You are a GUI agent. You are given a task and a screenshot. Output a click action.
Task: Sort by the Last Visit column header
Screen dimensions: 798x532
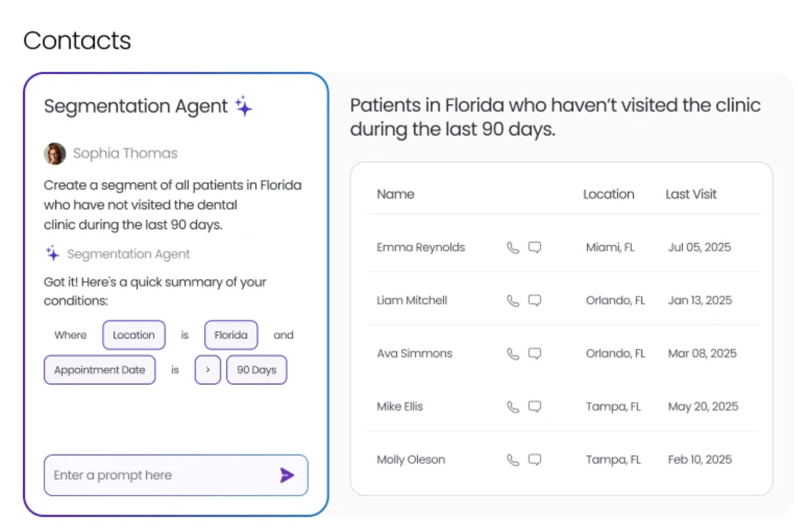(x=691, y=194)
